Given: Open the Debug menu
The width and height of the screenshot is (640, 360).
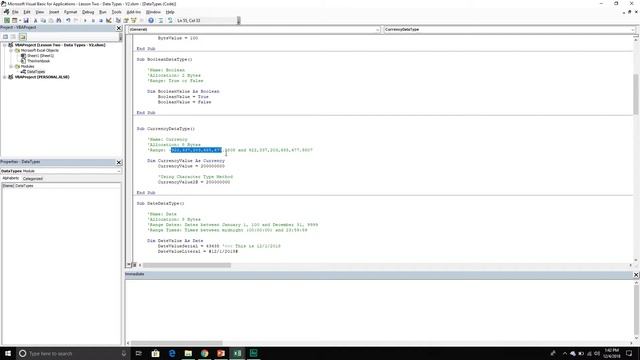Looking at the screenshot, I should [88, 12].
